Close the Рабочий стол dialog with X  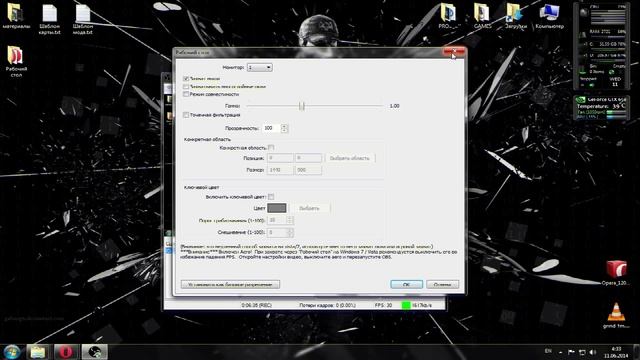454,52
